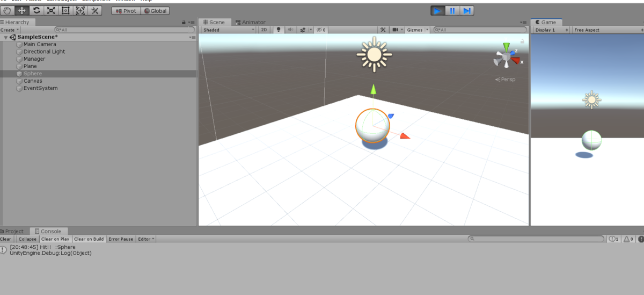Click the Step frame button
Screen dimensions: 644x295
(x=467, y=10)
